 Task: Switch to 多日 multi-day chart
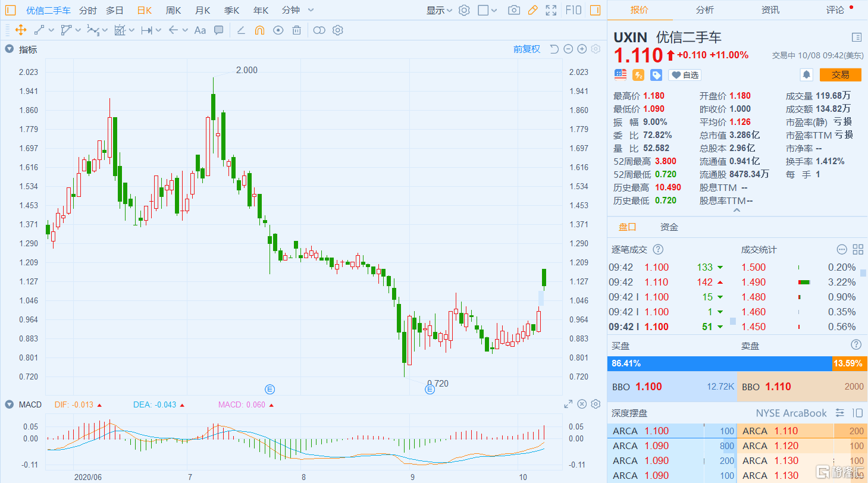click(x=115, y=10)
